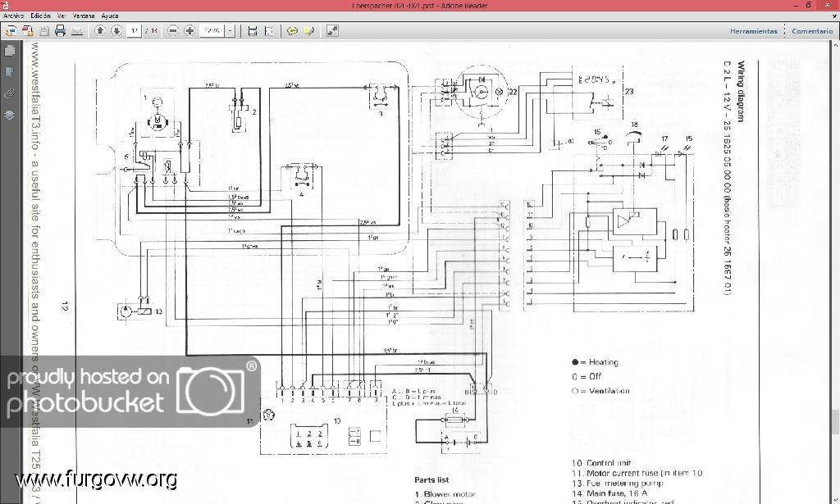Open the zoom level dropdown arrow
Image resolution: width=840 pixels, height=504 pixels.
click(x=231, y=31)
